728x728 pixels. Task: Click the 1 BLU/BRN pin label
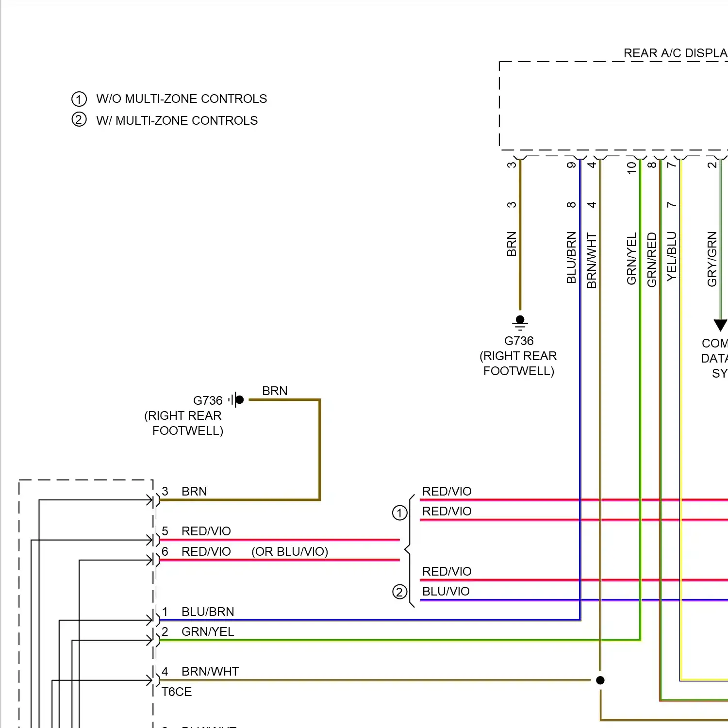198,612
